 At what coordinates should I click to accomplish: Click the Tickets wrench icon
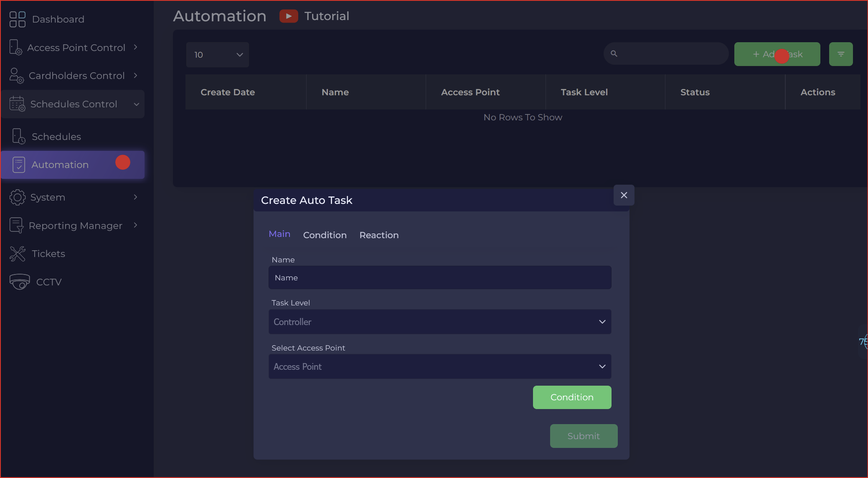(18, 254)
